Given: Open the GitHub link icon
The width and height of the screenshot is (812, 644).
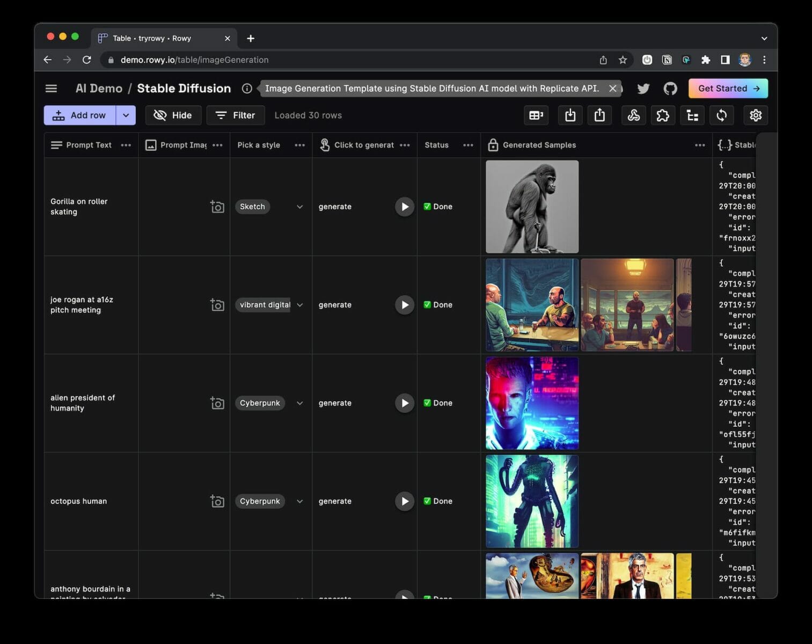Looking at the screenshot, I should tap(670, 89).
